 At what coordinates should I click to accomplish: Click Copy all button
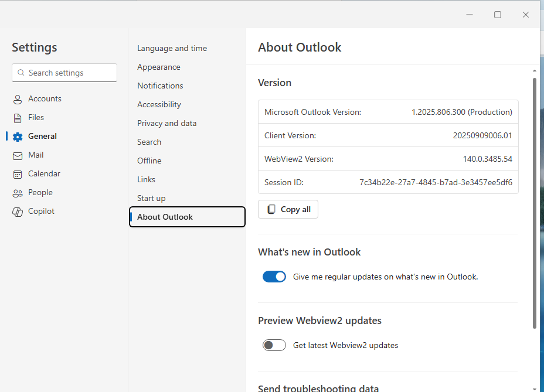288,209
